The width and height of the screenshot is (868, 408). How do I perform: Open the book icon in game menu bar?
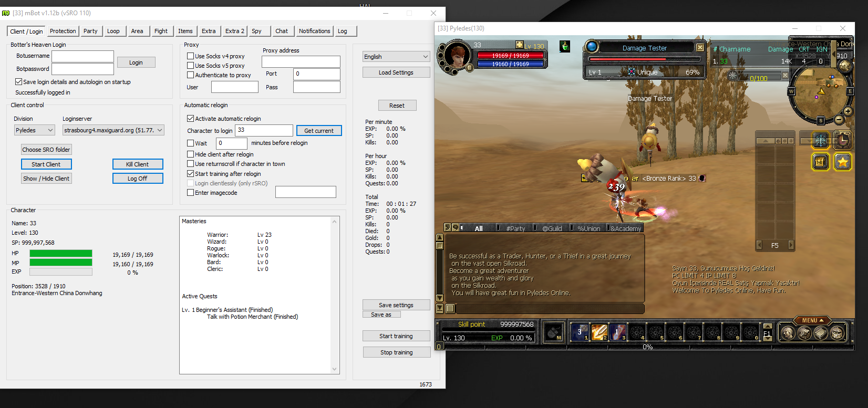pyautogui.click(x=821, y=333)
